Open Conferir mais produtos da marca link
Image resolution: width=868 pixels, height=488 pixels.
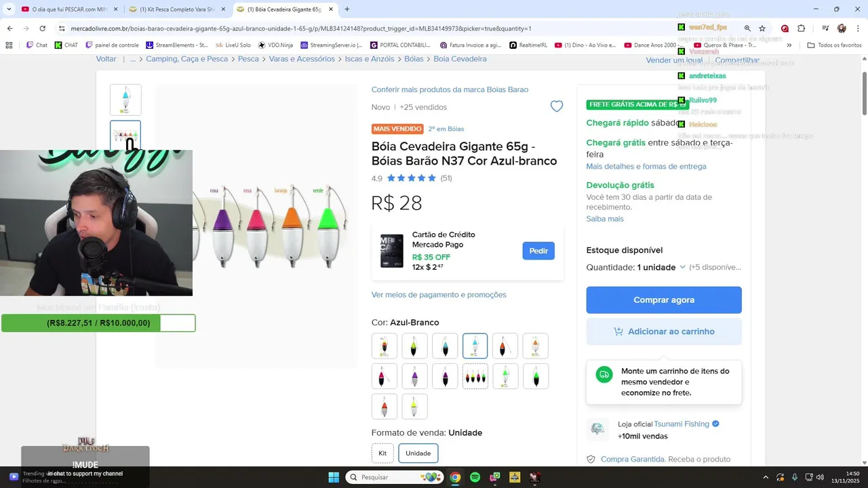point(450,89)
